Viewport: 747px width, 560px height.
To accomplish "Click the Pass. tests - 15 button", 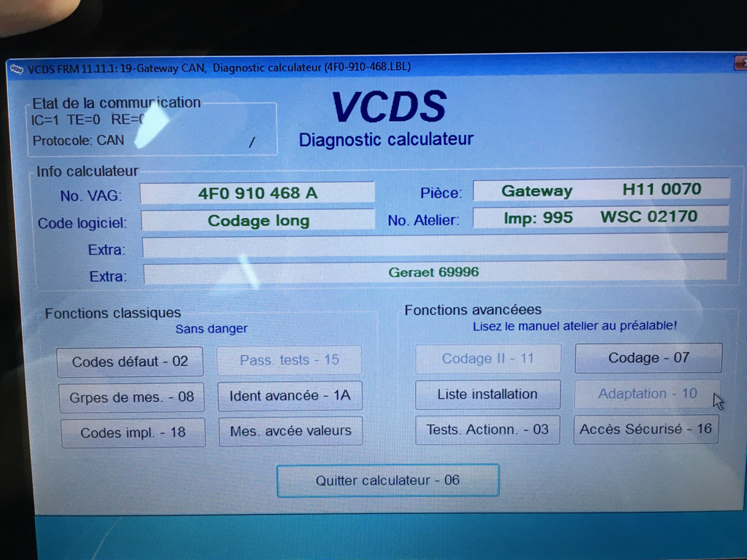I will pos(290,360).
